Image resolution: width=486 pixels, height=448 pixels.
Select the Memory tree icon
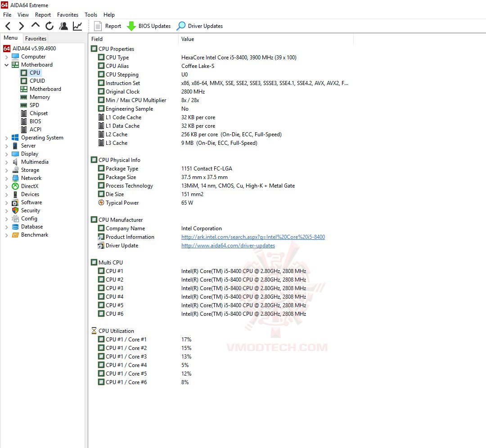tap(24, 97)
